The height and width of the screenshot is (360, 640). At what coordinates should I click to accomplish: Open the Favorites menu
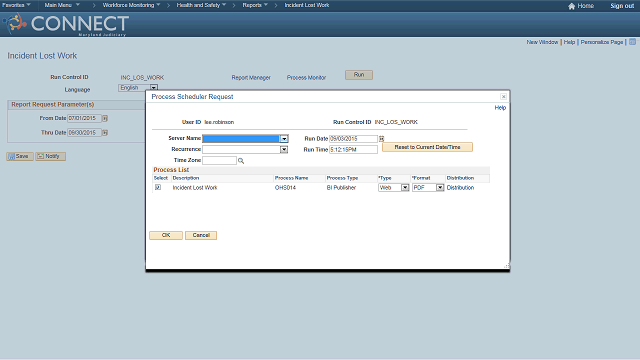(16, 5)
